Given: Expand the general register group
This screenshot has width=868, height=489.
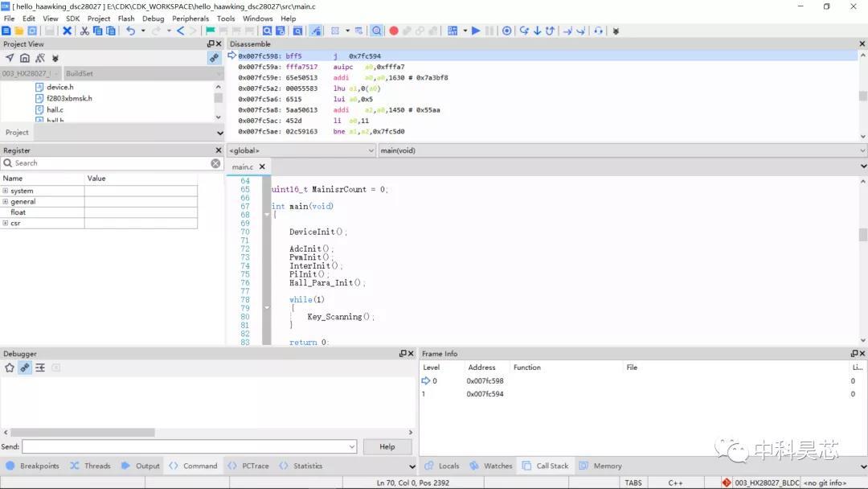Looking at the screenshot, I should 6,202.
